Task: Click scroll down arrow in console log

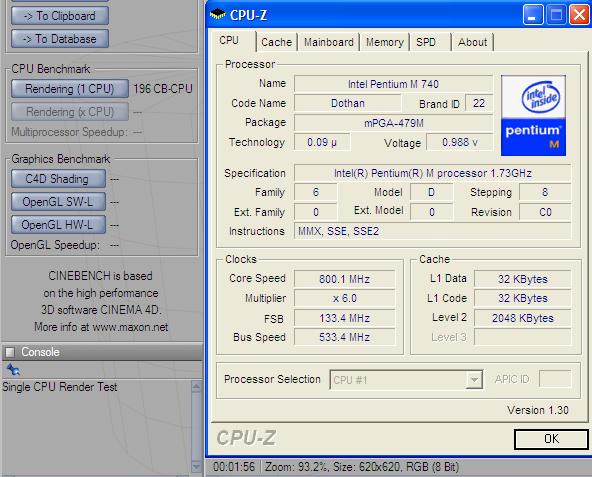Action: pos(196,466)
